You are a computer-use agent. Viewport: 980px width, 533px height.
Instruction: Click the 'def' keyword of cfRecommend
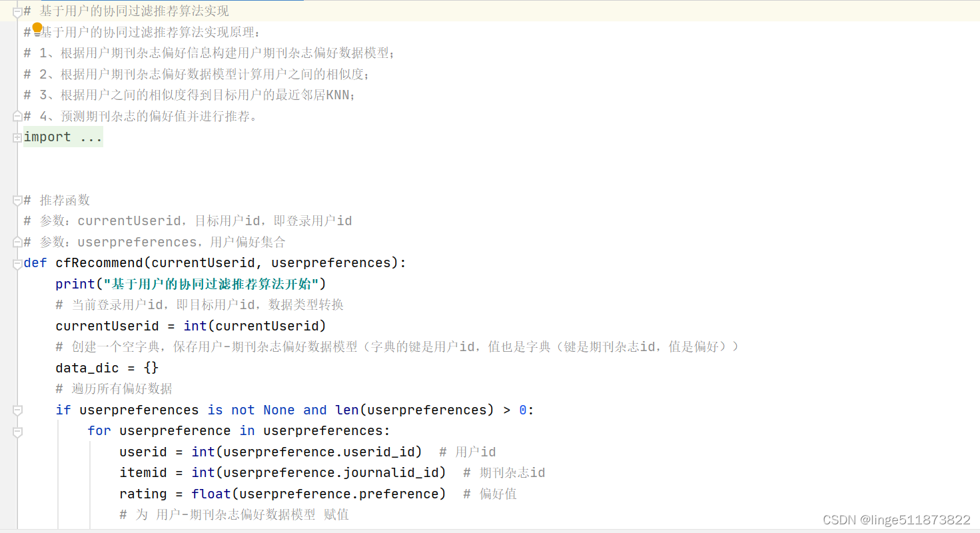(x=35, y=263)
